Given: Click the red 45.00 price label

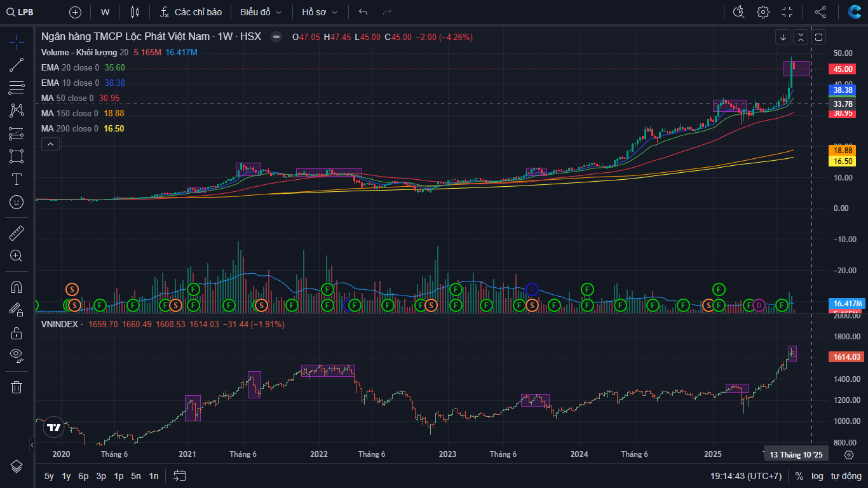Looking at the screenshot, I should [x=843, y=69].
